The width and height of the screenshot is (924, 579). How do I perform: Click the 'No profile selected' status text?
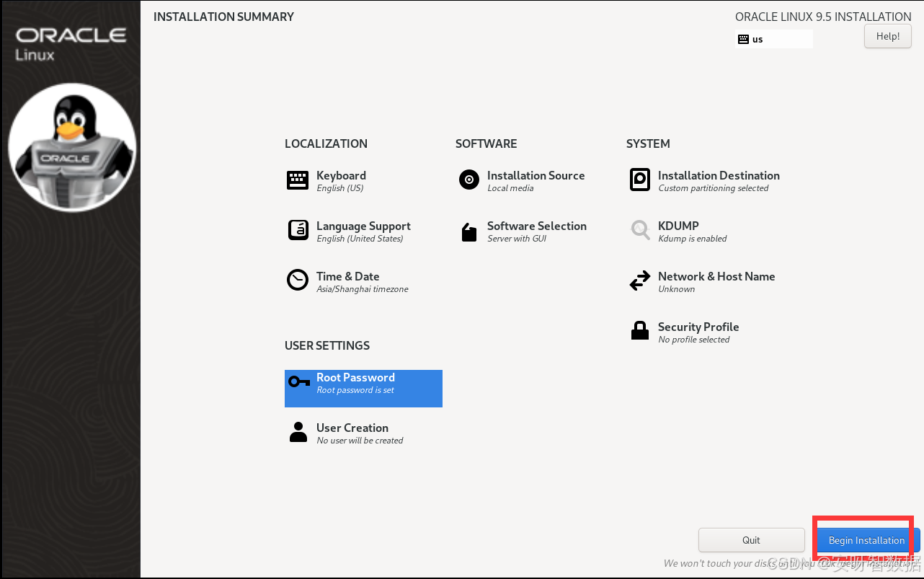(694, 340)
